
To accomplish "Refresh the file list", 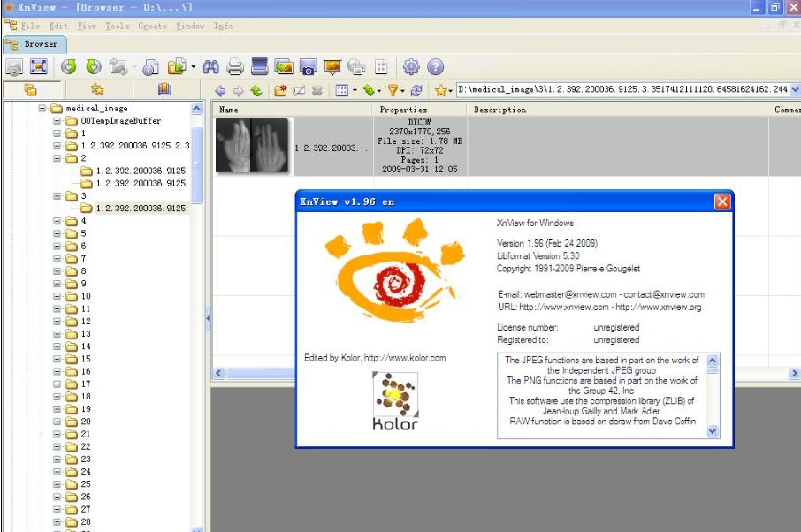I will pyautogui.click(x=416, y=91).
